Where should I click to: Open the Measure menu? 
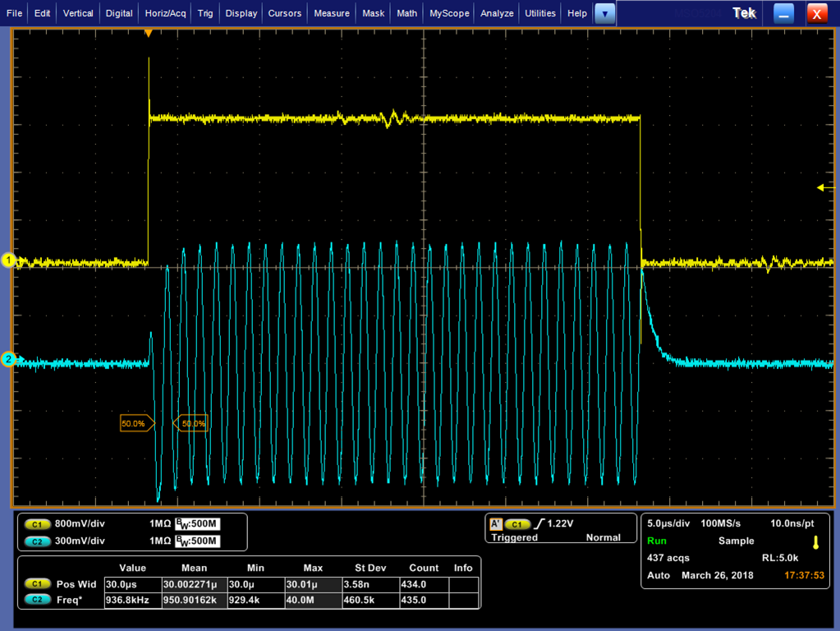pyautogui.click(x=332, y=13)
